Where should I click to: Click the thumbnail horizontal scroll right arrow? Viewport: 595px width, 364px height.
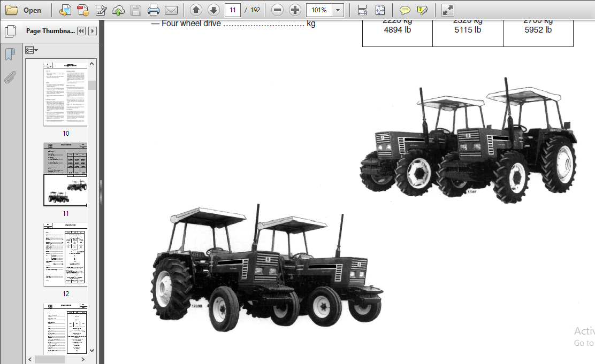(x=83, y=359)
